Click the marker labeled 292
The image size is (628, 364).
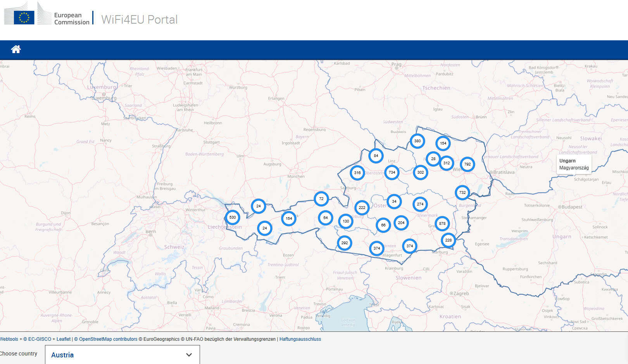click(344, 243)
